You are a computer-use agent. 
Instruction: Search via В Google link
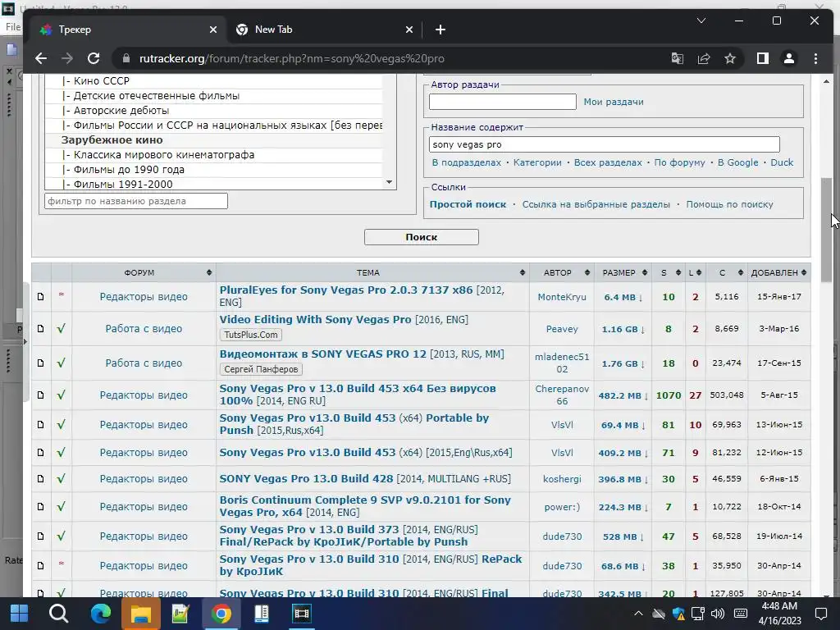coord(737,162)
